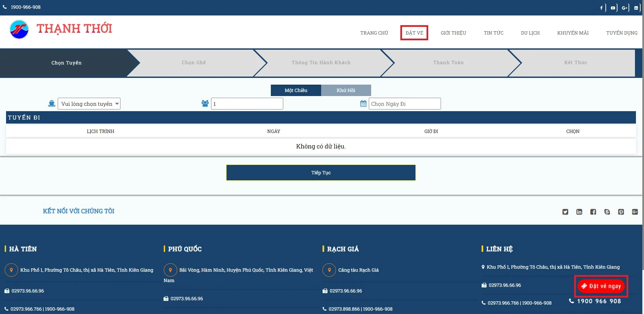Screen dimensions: 644x314
Task: Click the Thạnh Thới round logo
Action: 19,29
